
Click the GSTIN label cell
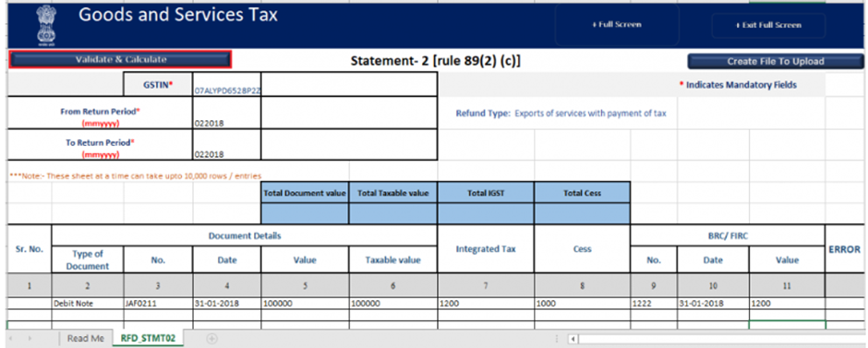pos(158,85)
